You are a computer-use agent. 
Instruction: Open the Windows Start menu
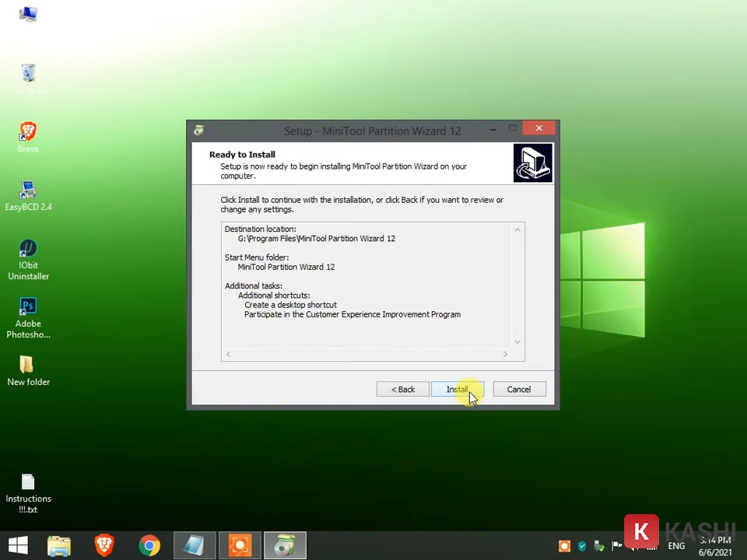tap(17, 545)
